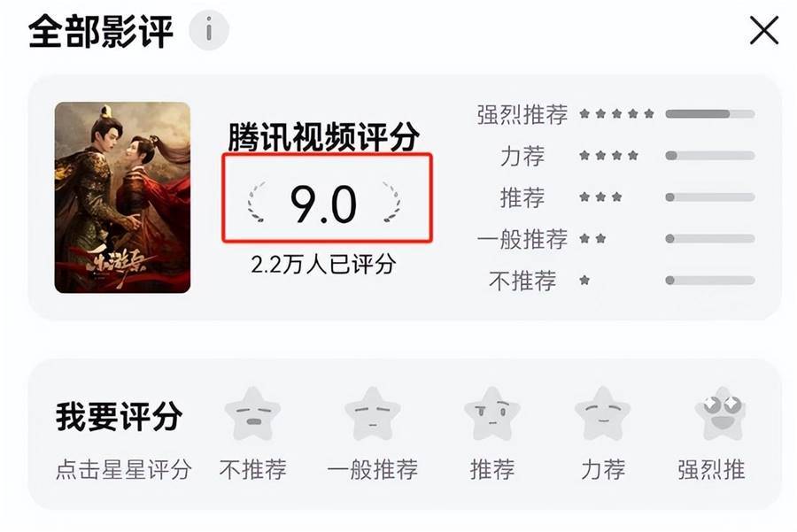Pick the 强烈推荐 sparkling-eyes star
Image resolution: width=797 pixels, height=532 pixels.
coord(723,413)
